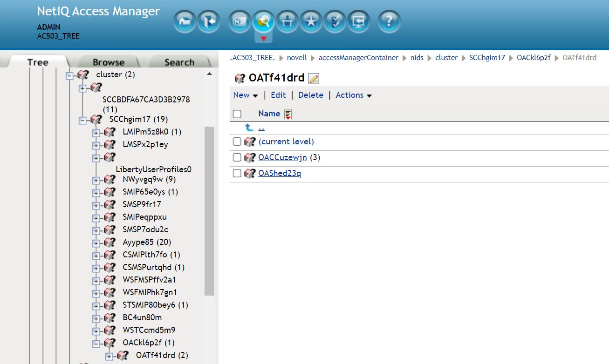The image size is (609, 364).
Task: Open Preferences via the checklist icon
Action: coord(335,21)
